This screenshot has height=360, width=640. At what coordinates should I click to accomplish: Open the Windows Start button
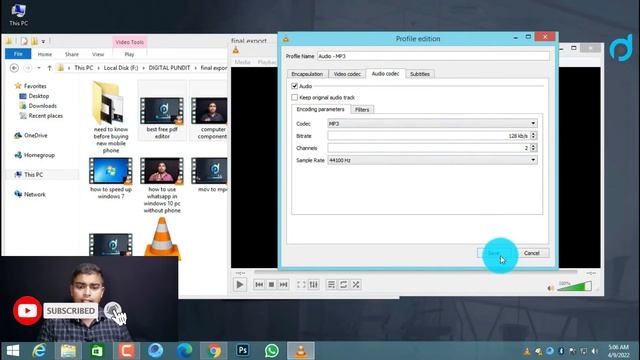pos(13,351)
